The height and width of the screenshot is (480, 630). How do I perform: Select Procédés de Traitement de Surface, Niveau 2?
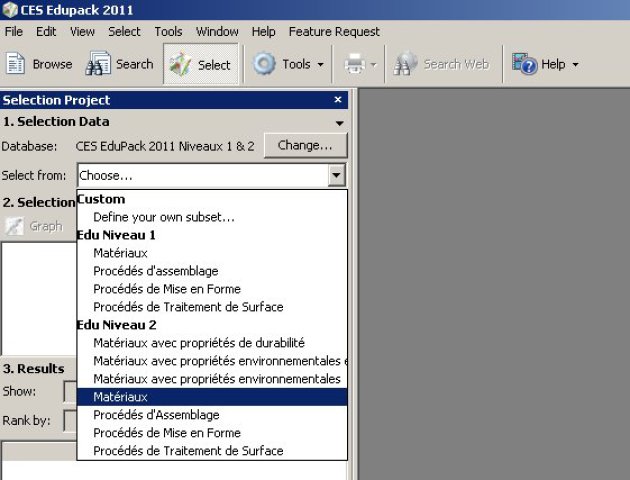pos(212,451)
